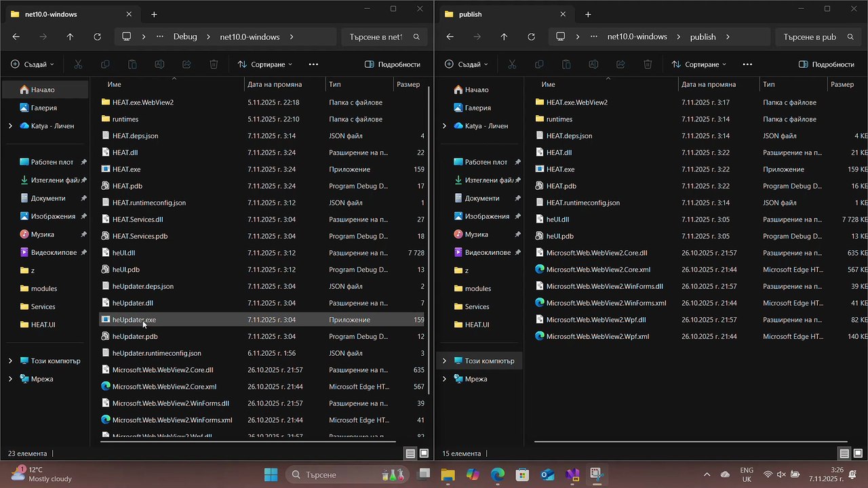The width and height of the screenshot is (868, 488).
Task: Click the taskbar search box
Action: click(346, 474)
